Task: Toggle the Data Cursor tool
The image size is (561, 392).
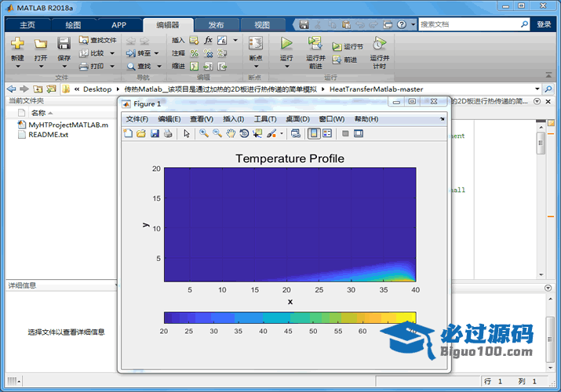Action: [x=257, y=133]
